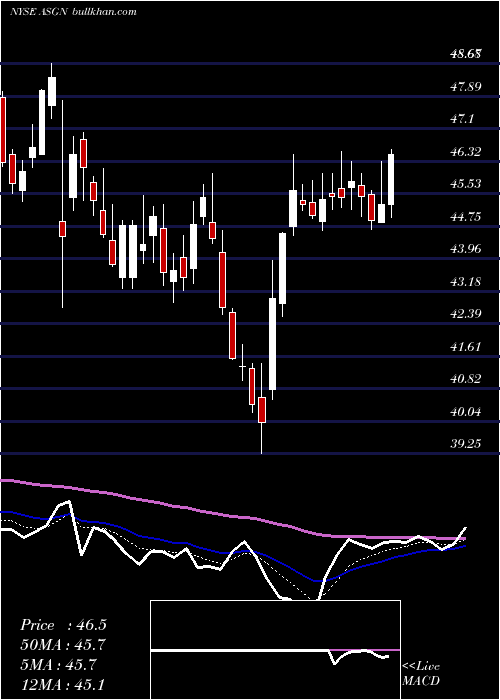Click the 48.67 price axis label
The height and width of the screenshot is (700, 500).
coord(466,54)
